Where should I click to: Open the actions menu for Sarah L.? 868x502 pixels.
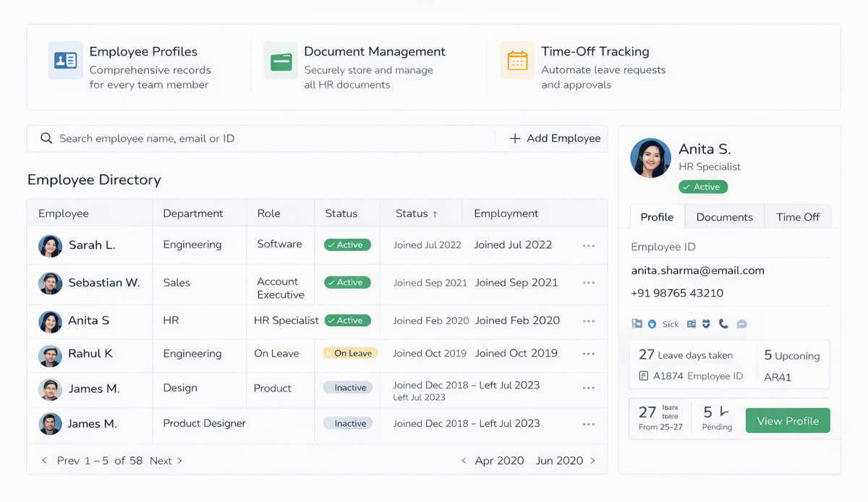pos(588,245)
